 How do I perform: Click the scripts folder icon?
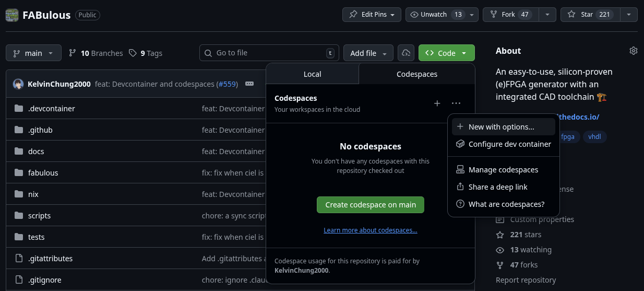tap(19, 216)
